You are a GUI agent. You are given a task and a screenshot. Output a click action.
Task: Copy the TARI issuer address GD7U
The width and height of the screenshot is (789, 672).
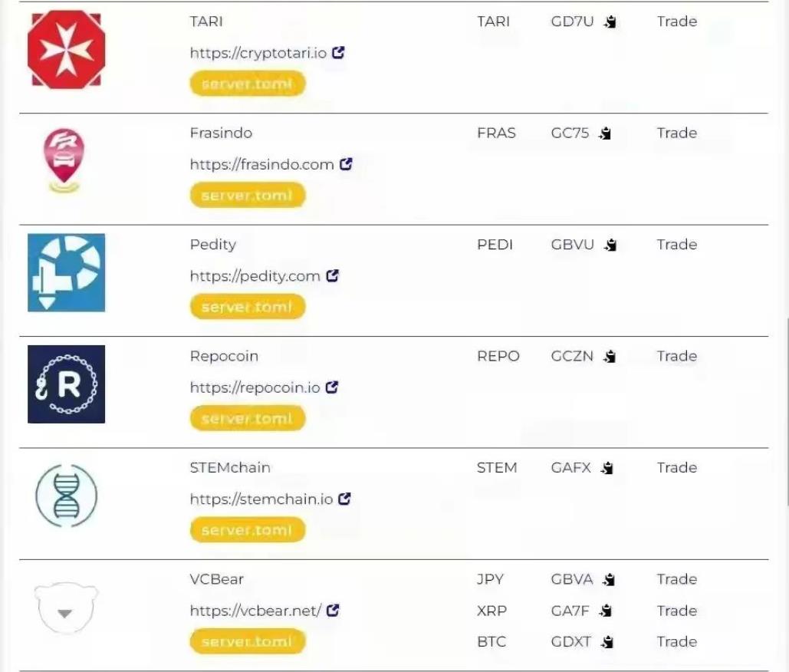[610, 21]
